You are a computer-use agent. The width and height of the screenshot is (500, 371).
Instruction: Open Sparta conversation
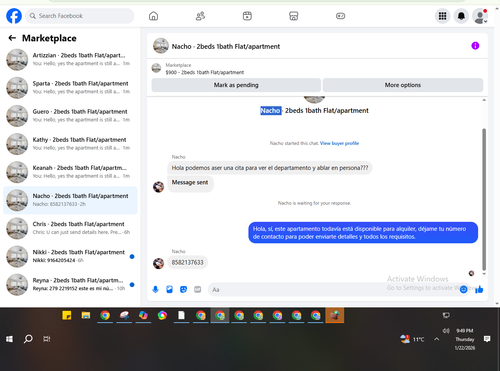(x=70, y=87)
